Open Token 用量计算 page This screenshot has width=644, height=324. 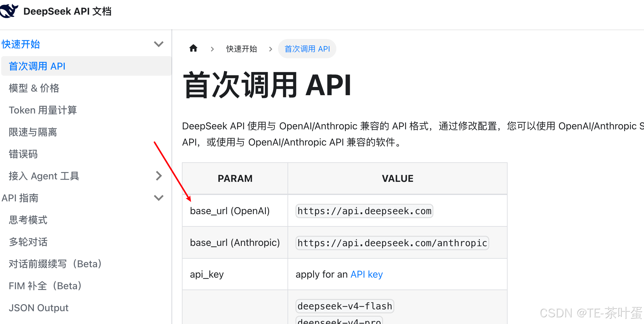[43, 110]
